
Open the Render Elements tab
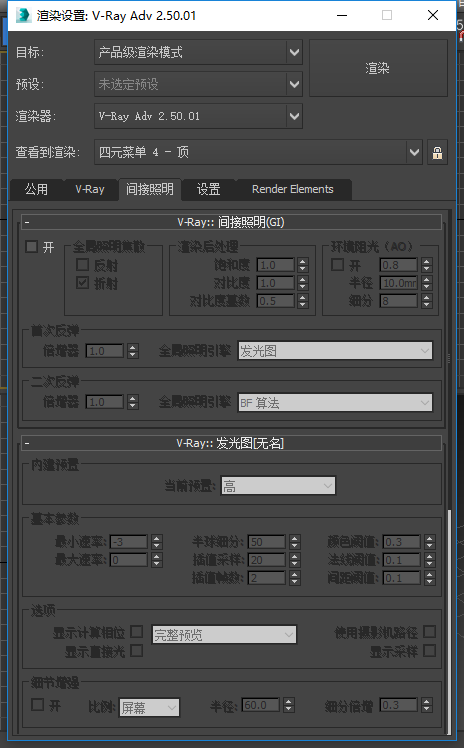coord(292,189)
